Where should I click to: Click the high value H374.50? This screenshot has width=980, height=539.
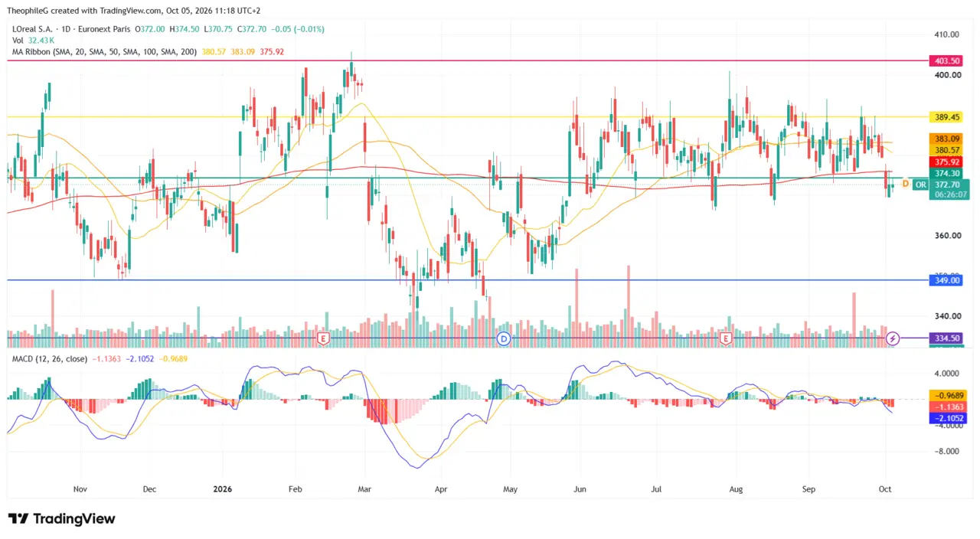[184, 29]
